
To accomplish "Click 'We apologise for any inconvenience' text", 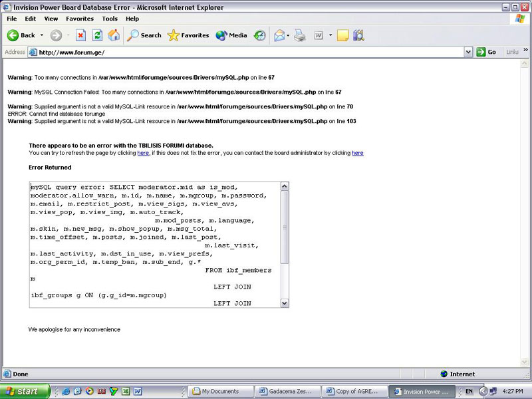I will pos(74,329).
